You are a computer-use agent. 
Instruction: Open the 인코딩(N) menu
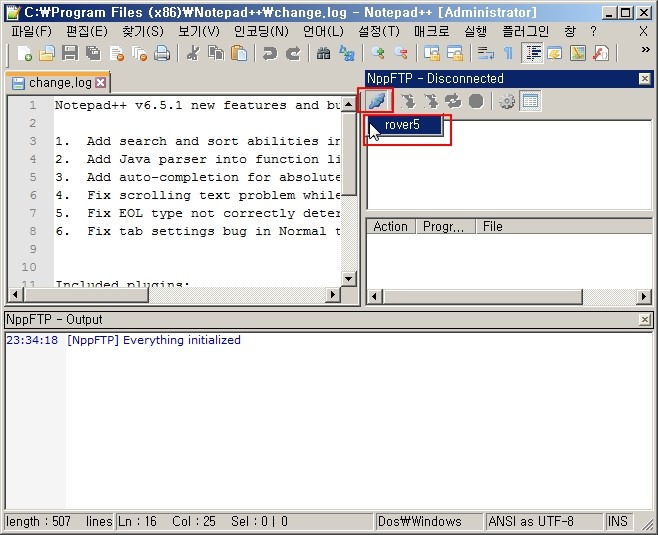click(261, 31)
